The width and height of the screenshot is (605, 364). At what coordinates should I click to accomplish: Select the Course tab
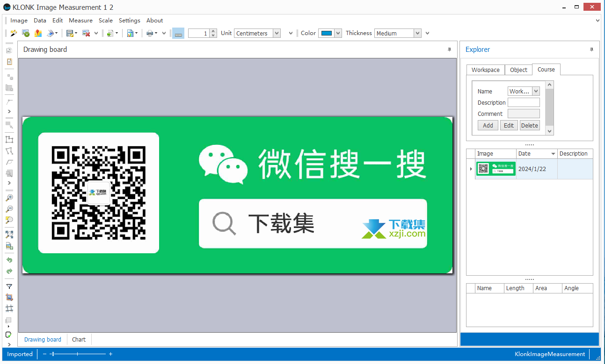546,70
